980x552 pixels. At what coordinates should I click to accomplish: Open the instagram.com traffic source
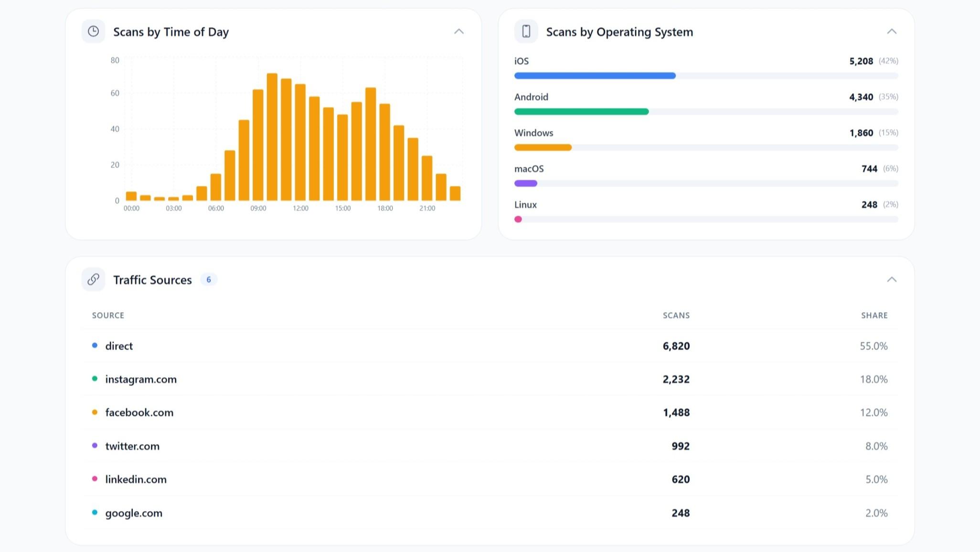(x=141, y=379)
